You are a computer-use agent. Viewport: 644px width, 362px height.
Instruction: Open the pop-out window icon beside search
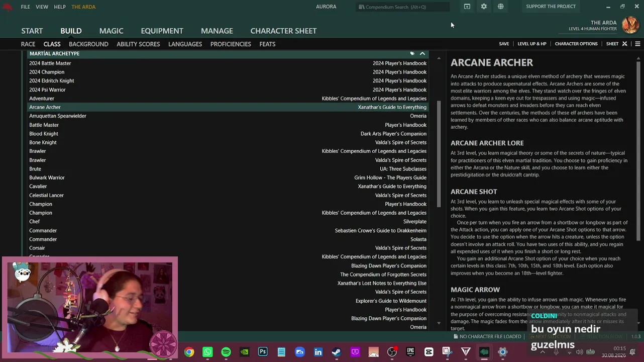[x=467, y=7]
